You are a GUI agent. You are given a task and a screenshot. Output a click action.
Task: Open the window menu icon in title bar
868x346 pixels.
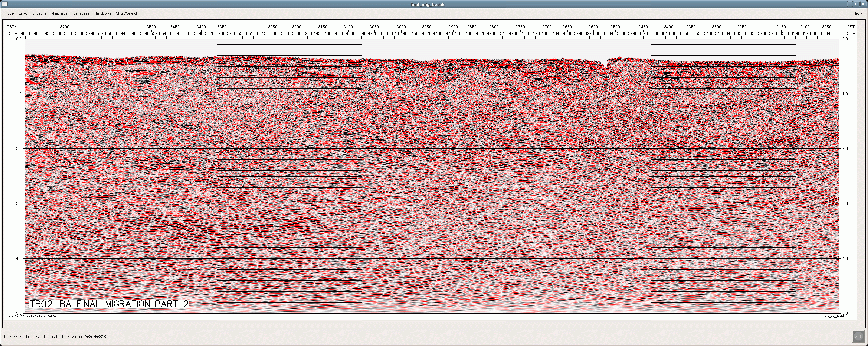point(5,4)
